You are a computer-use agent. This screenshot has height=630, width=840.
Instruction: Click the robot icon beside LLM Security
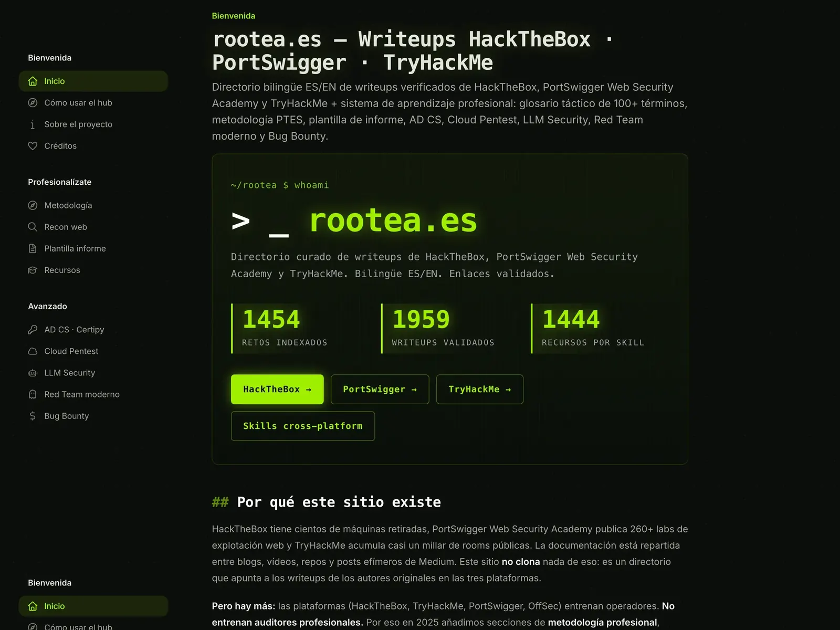point(33,373)
